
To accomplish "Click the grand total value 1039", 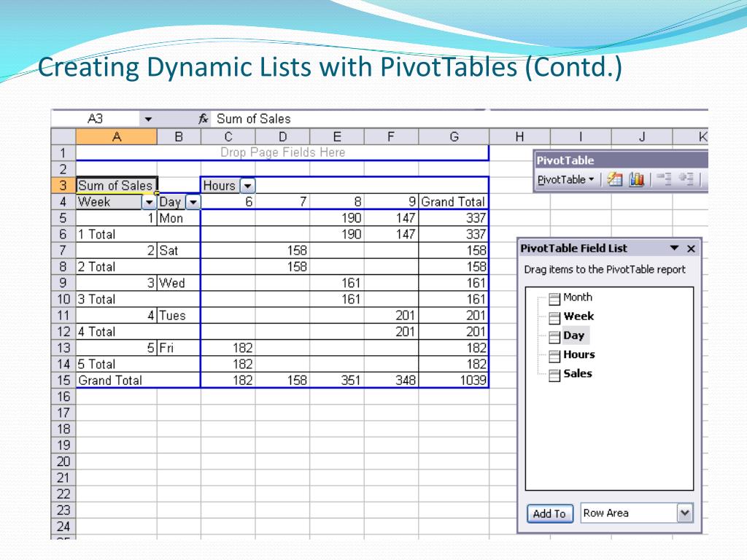I will tap(454, 380).
